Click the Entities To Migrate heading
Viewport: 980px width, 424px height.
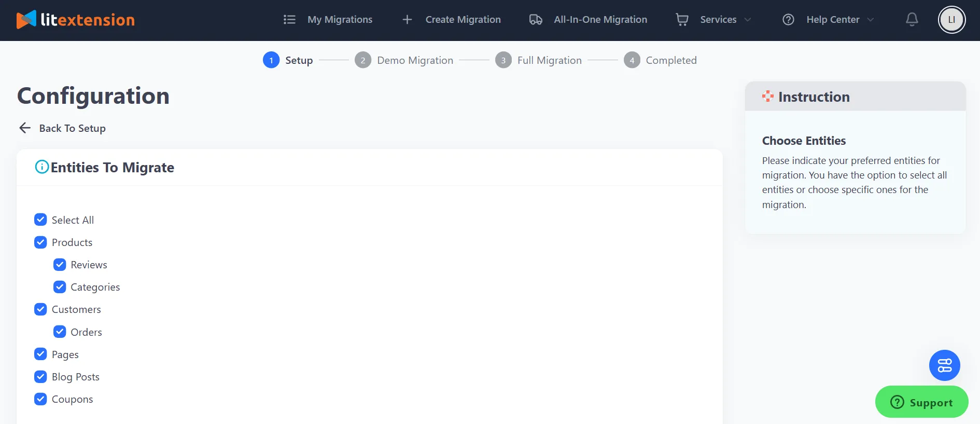[113, 168]
